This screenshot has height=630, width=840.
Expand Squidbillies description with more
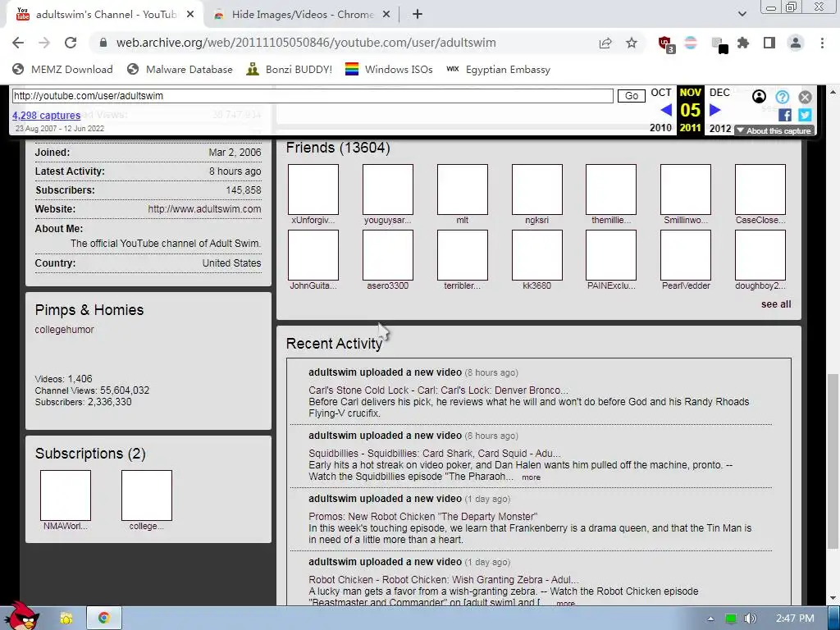531,477
